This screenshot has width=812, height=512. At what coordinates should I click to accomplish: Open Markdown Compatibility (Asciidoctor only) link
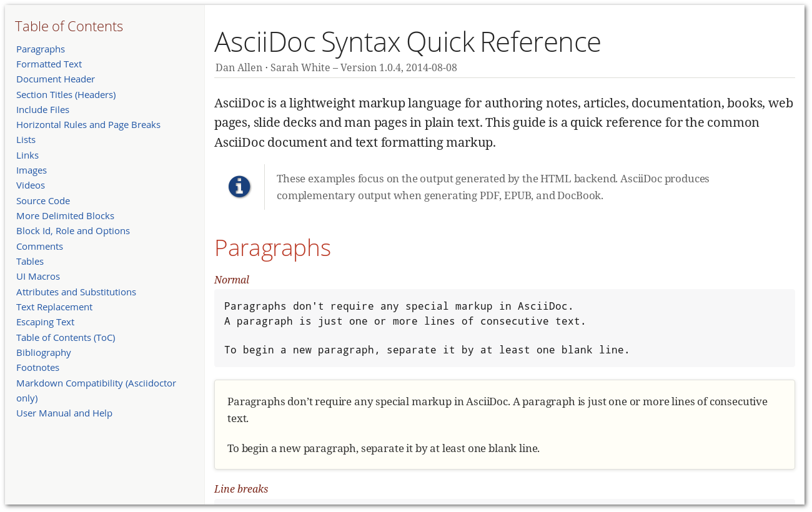point(96,390)
